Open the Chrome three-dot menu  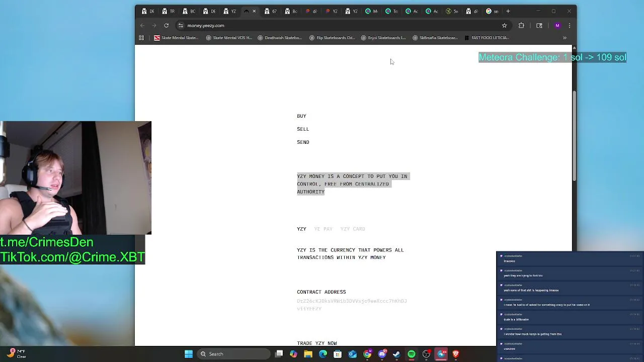point(570,26)
